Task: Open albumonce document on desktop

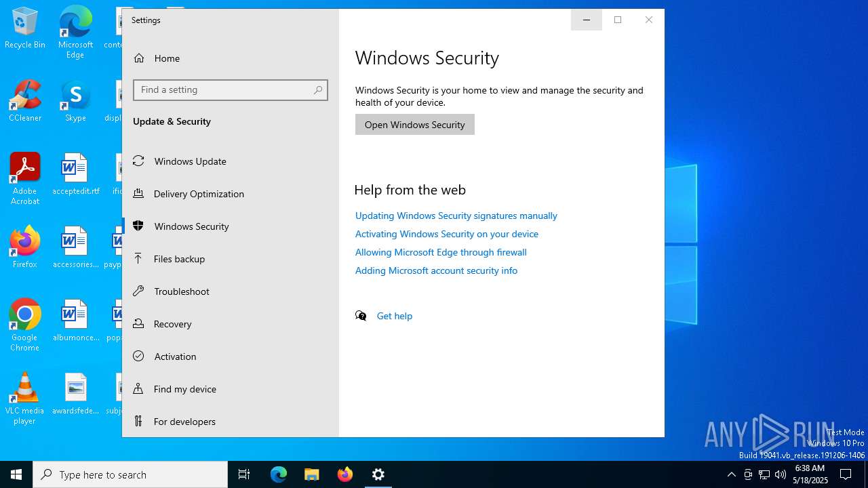Action: coord(75,321)
